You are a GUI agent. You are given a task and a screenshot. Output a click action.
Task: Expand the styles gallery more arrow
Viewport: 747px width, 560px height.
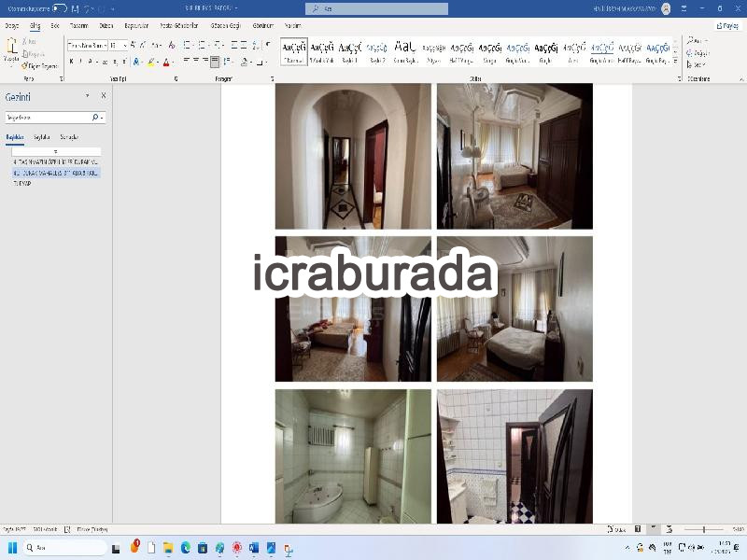tap(675, 62)
